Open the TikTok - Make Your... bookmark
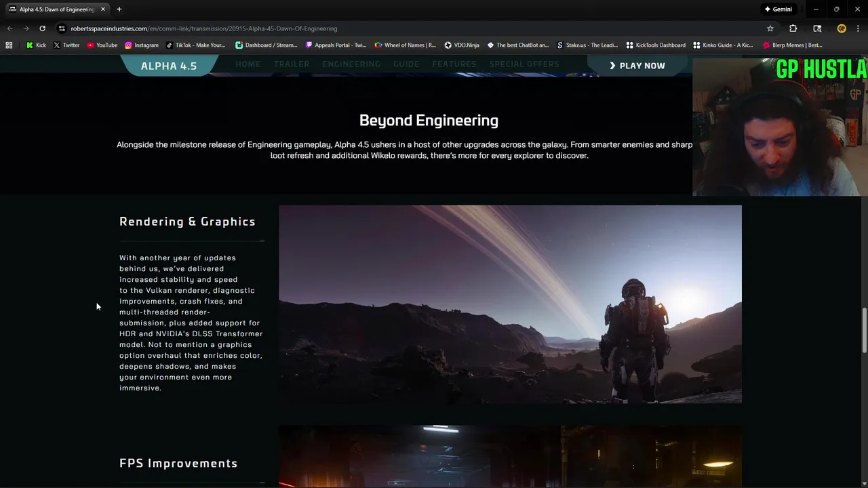Viewport: 868px width, 488px height. [x=195, y=45]
